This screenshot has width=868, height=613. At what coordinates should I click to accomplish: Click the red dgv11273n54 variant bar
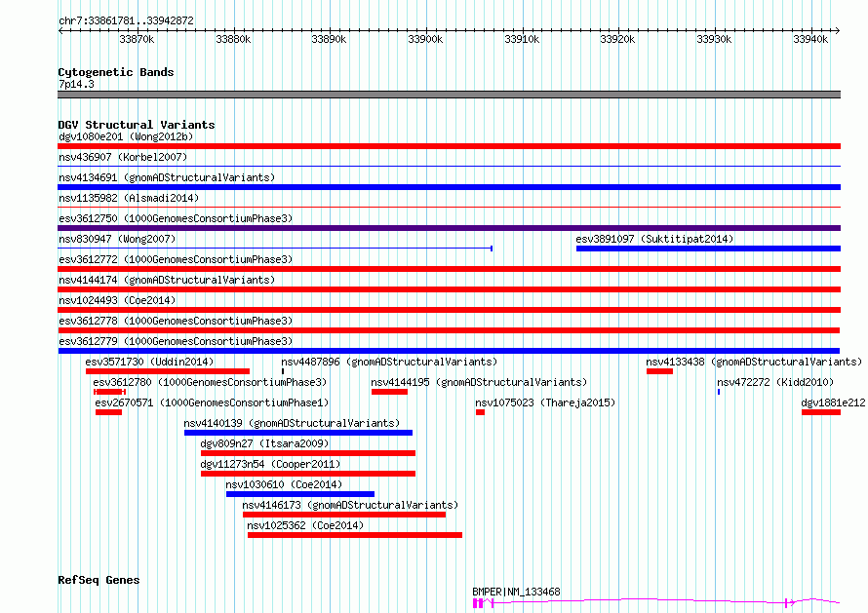click(x=308, y=474)
